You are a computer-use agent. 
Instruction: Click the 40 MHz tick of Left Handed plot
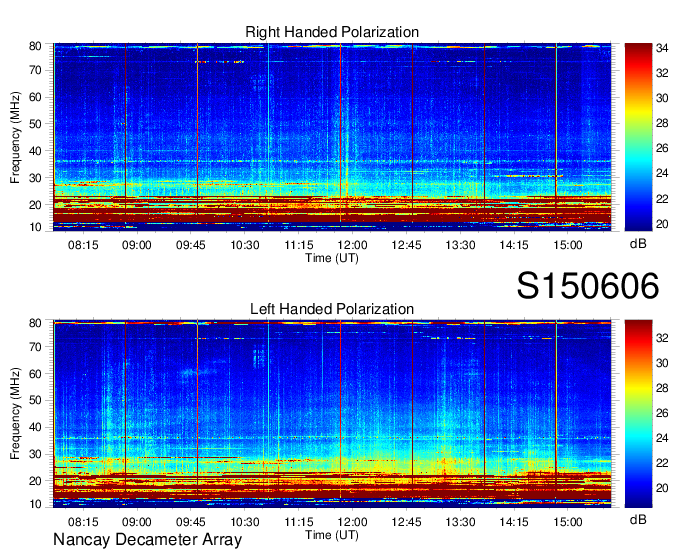[x=35, y=427]
